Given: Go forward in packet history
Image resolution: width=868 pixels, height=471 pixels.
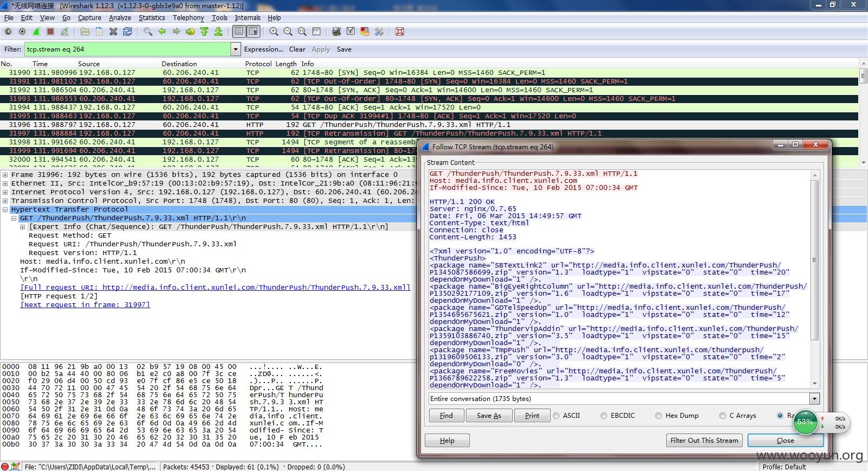Looking at the screenshot, I should [176, 32].
